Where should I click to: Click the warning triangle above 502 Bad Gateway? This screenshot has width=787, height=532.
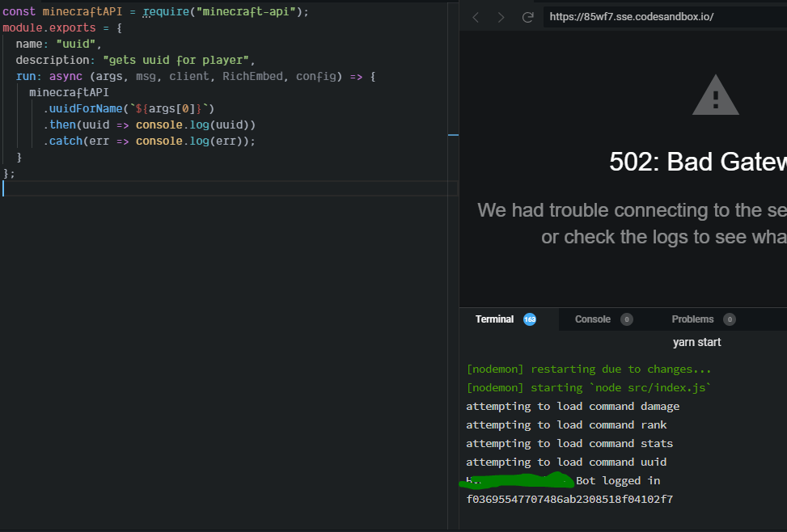click(715, 95)
